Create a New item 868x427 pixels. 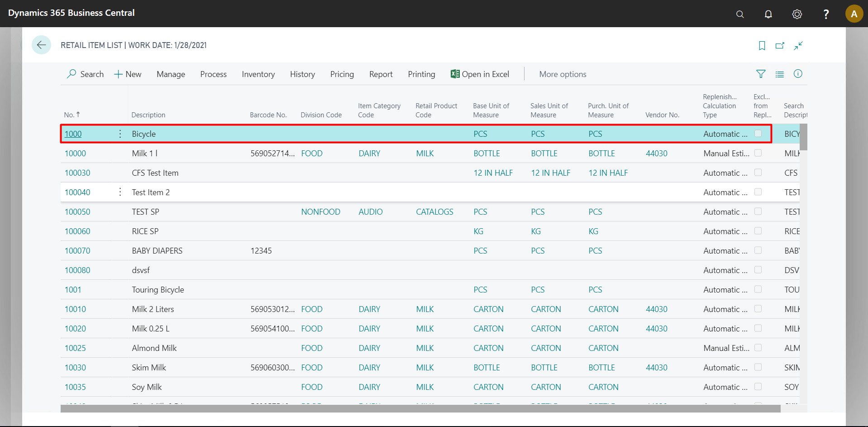[x=128, y=74]
